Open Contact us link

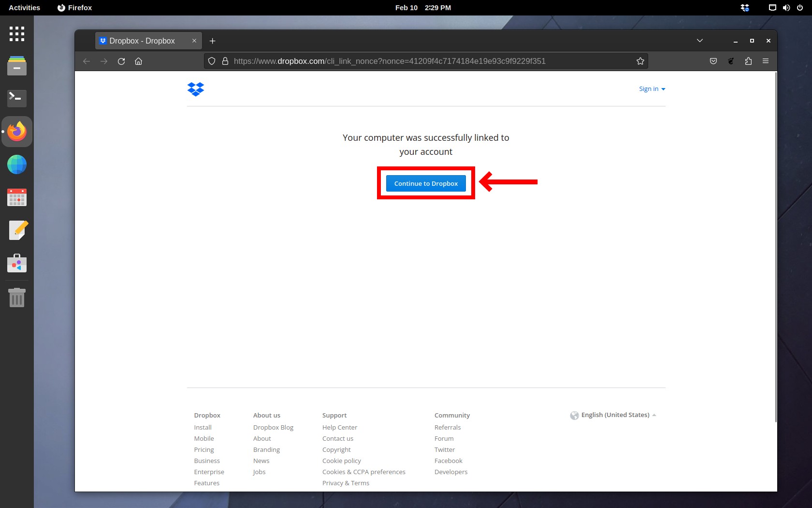tap(338, 438)
